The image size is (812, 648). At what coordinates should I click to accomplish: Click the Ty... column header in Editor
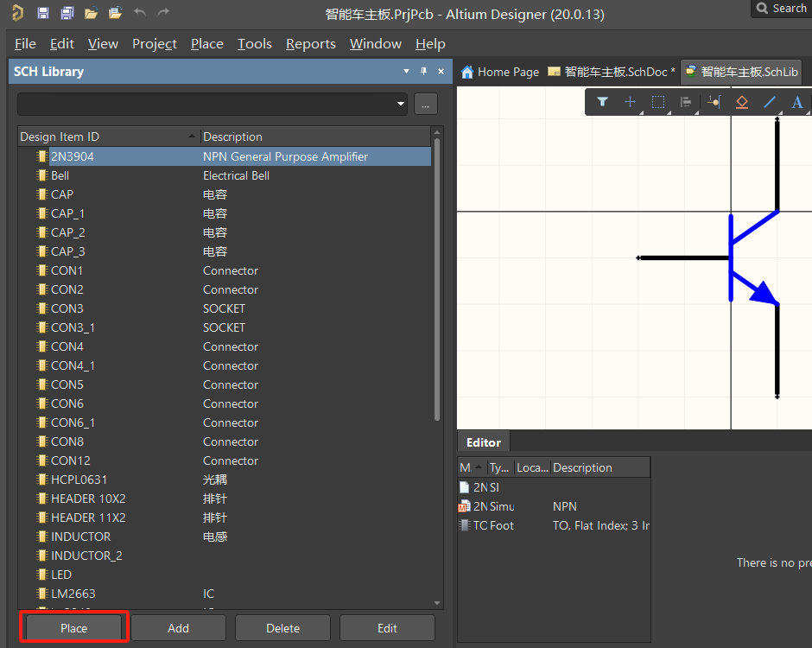click(501, 467)
